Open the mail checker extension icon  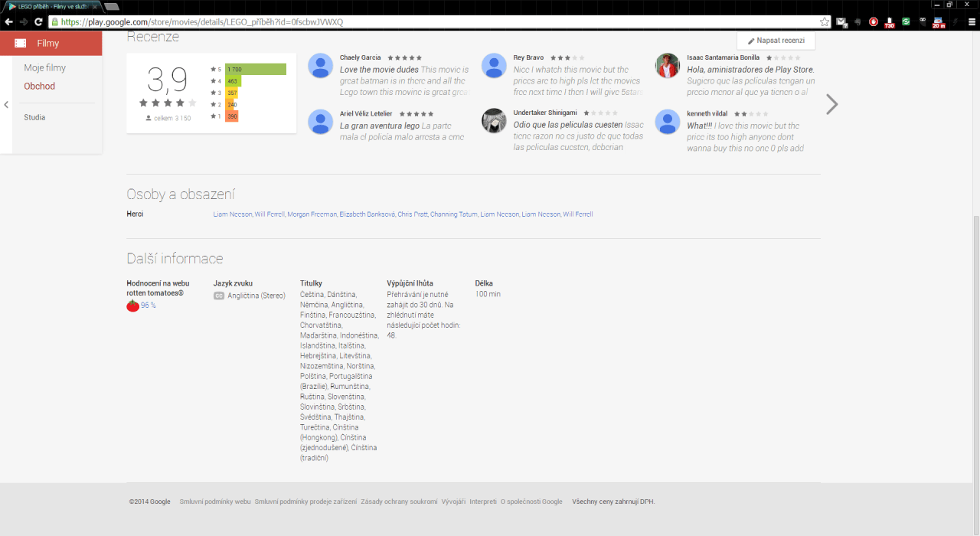coord(841,22)
